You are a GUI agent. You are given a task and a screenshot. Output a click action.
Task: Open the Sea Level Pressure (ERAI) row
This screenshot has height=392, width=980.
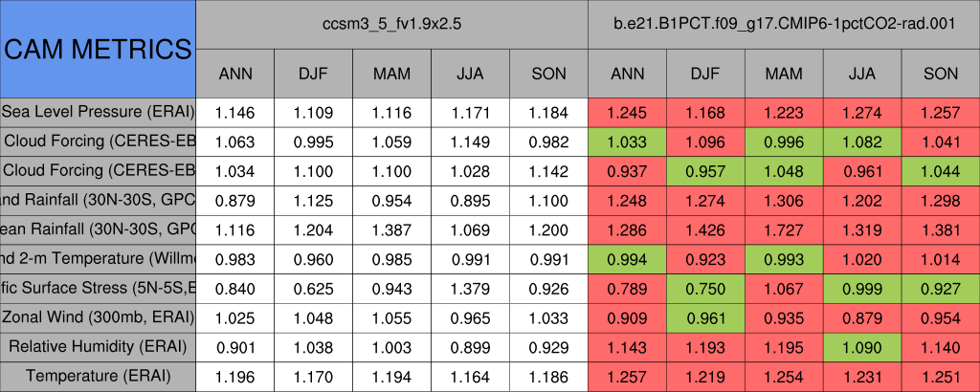98,112
